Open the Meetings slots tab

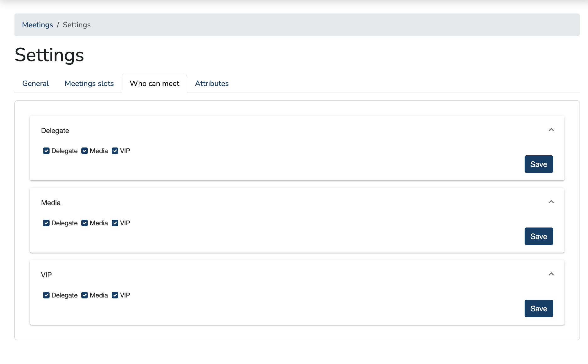click(89, 83)
